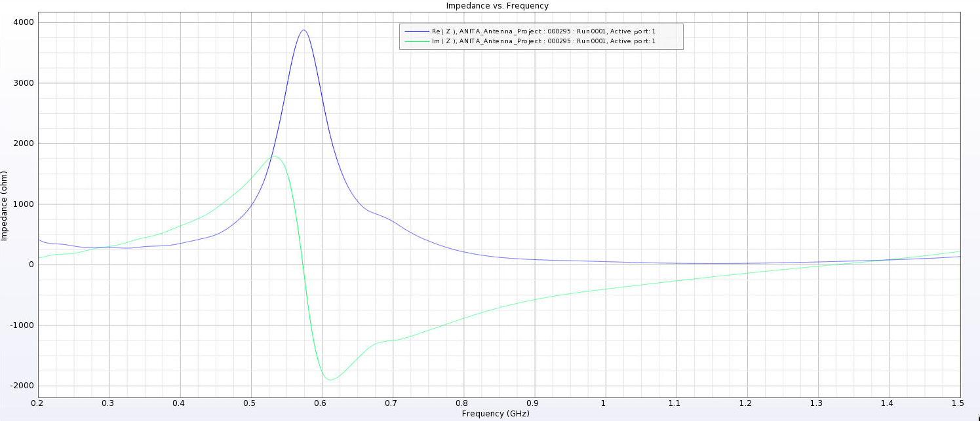
Task: Click the 0.2 tick label on frequency axis
Action: (38, 403)
